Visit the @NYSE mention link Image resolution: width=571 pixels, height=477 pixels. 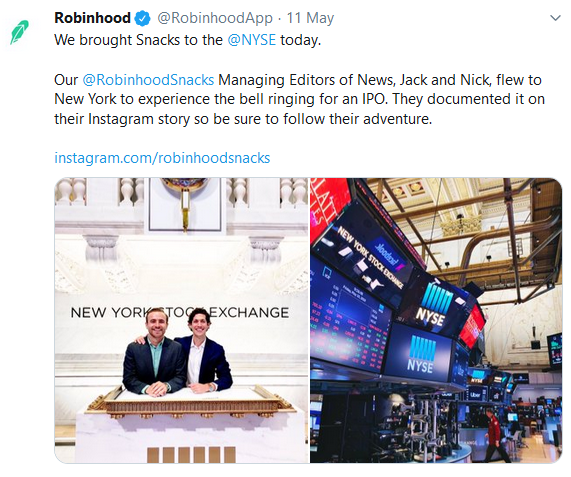[252, 40]
